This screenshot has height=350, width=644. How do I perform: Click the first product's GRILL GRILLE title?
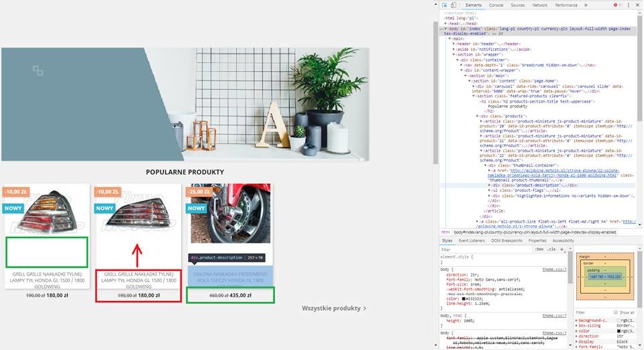pos(47,280)
